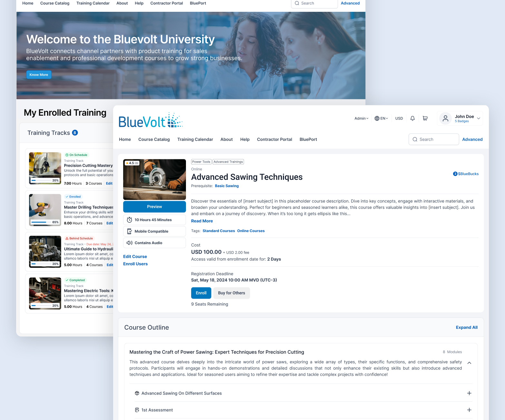Click the Online Courses tag link

point(251,231)
